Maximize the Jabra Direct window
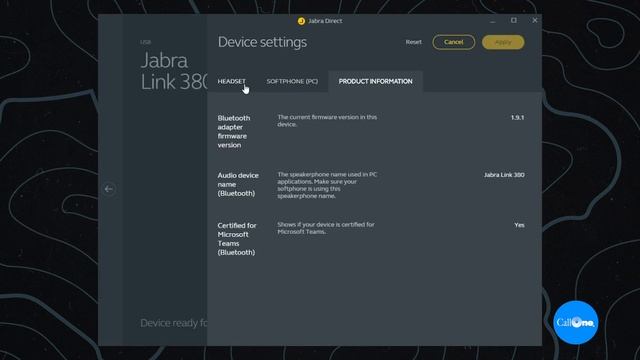This screenshot has height=360, width=640. click(513, 20)
